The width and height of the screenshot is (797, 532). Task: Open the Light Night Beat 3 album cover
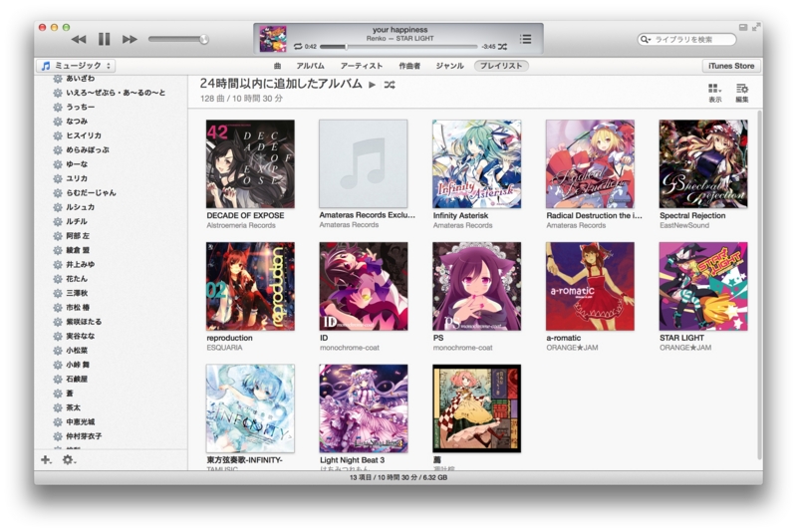click(x=363, y=408)
